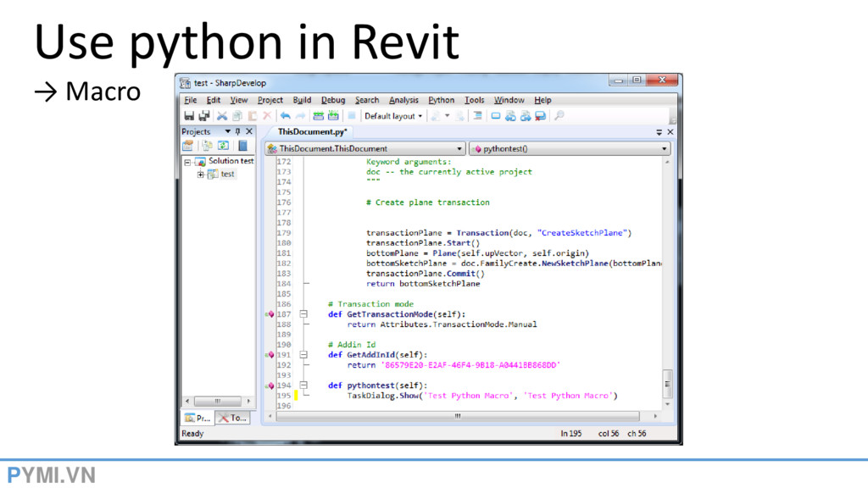
Task: Click the editor scroll up arrow
Action: coord(668,162)
